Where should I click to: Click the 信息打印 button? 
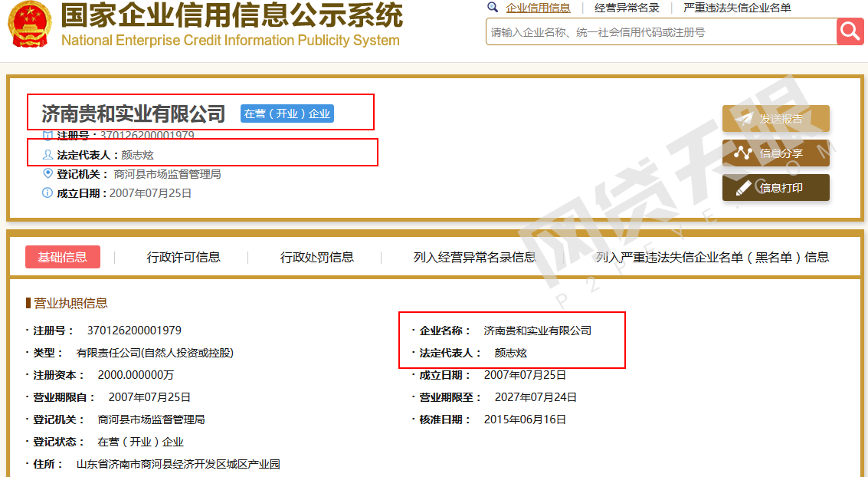[775, 188]
